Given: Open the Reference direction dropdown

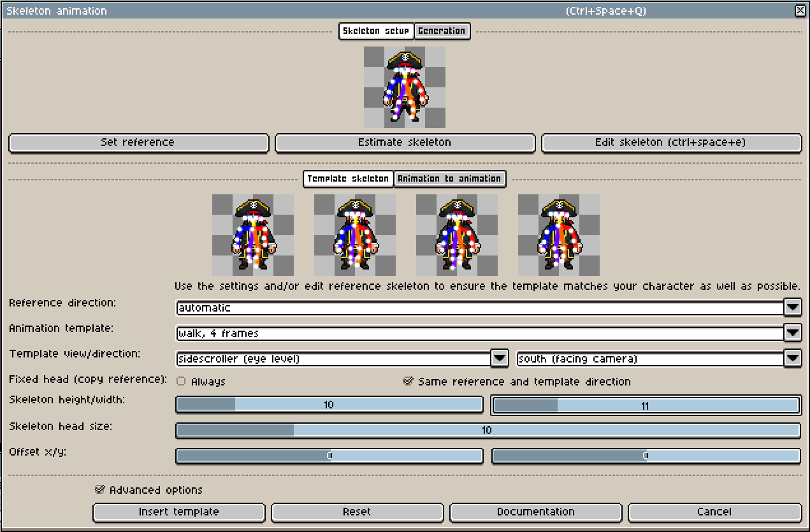Looking at the screenshot, I should coord(792,308).
